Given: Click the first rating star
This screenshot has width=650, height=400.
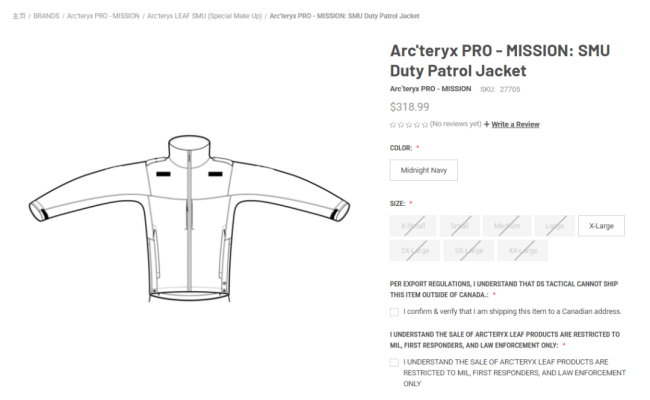Looking at the screenshot, I should [393, 125].
